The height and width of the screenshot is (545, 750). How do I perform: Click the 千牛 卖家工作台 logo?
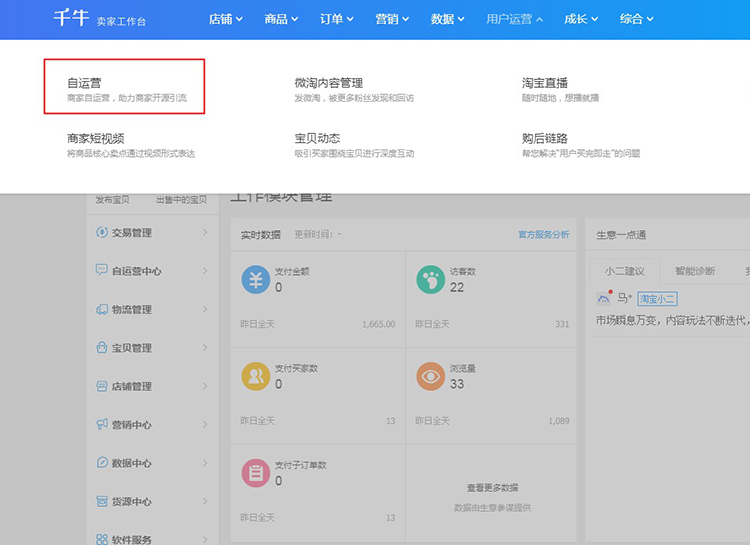click(100, 19)
